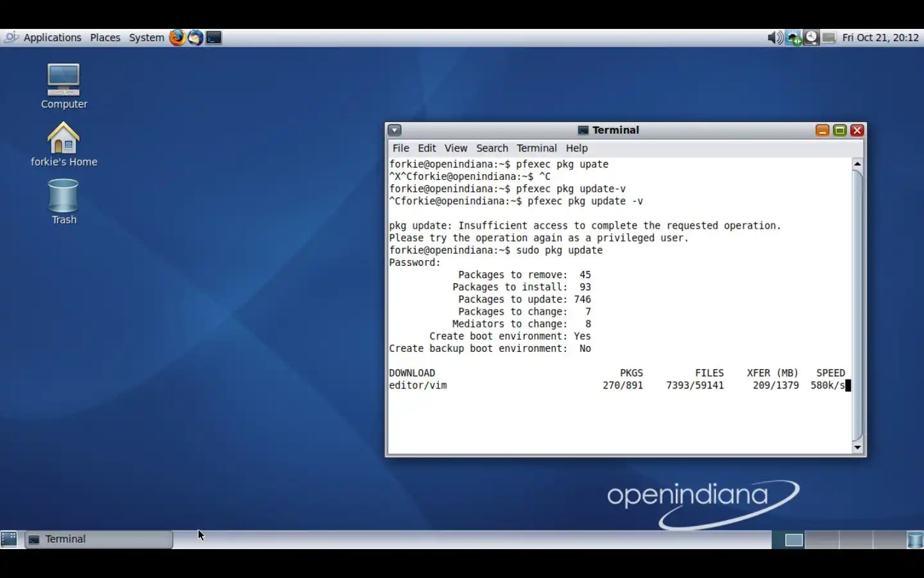924x578 pixels.
Task: Click the DOWNLOAD column header text
Action: click(x=412, y=373)
